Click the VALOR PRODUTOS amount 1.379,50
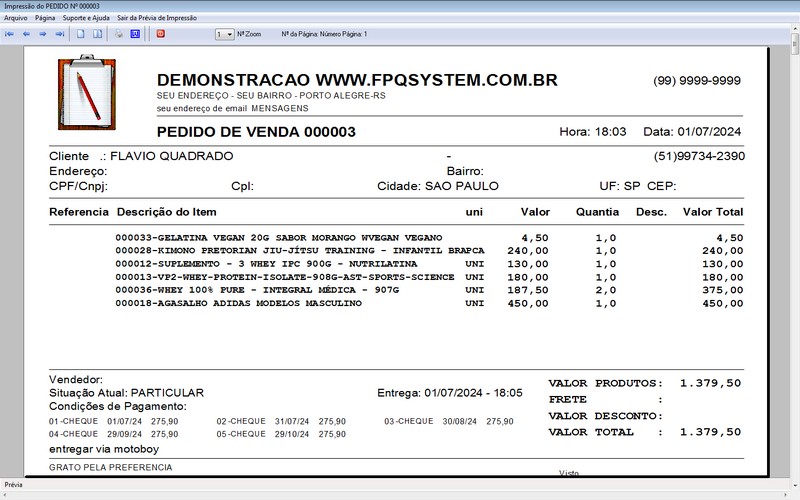Image resolution: width=800 pixels, height=500 pixels. point(710,383)
